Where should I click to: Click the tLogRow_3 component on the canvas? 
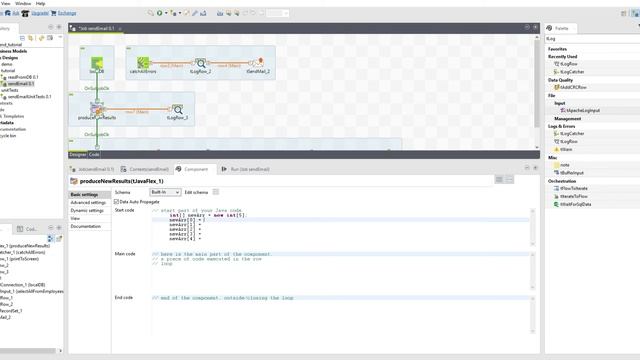[x=178, y=109]
